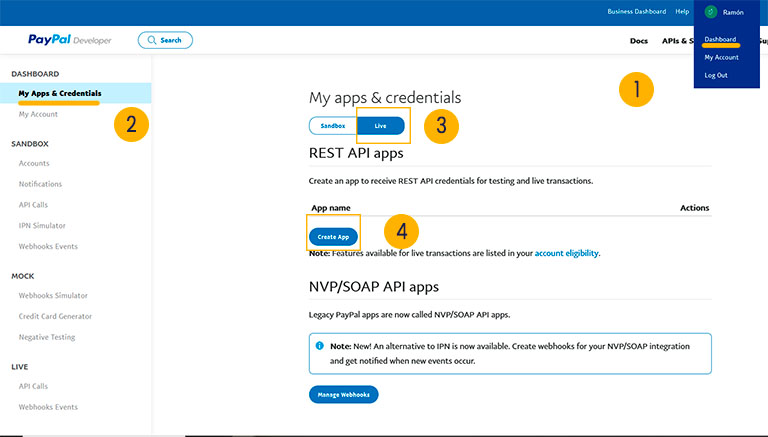Open sandbox API Calls in sidebar

click(x=33, y=205)
